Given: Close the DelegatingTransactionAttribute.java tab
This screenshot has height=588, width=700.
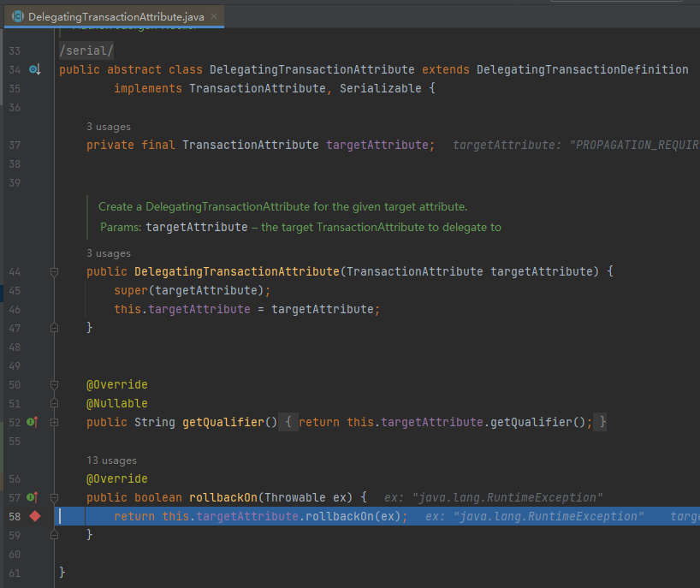Looking at the screenshot, I should pos(214,16).
